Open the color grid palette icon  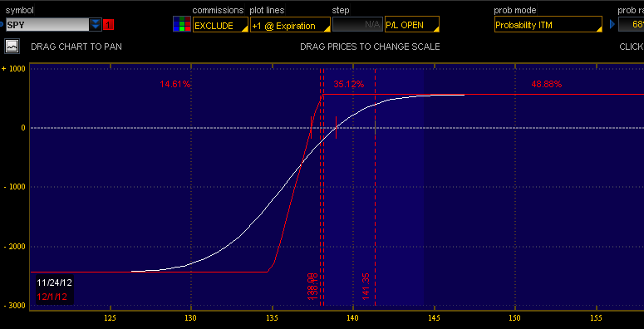(x=182, y=24)
